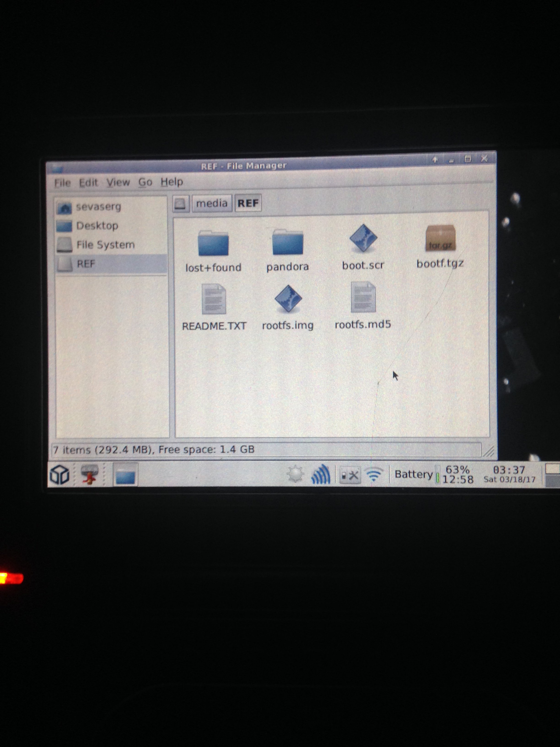Image resolution: width=560 pixels, height=747 pixels.
Task: Open the View menu
Action: coord(118,182)
